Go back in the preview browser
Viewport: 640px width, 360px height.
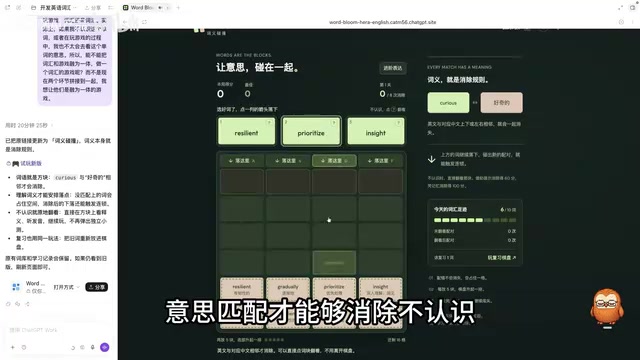(125, 22)
